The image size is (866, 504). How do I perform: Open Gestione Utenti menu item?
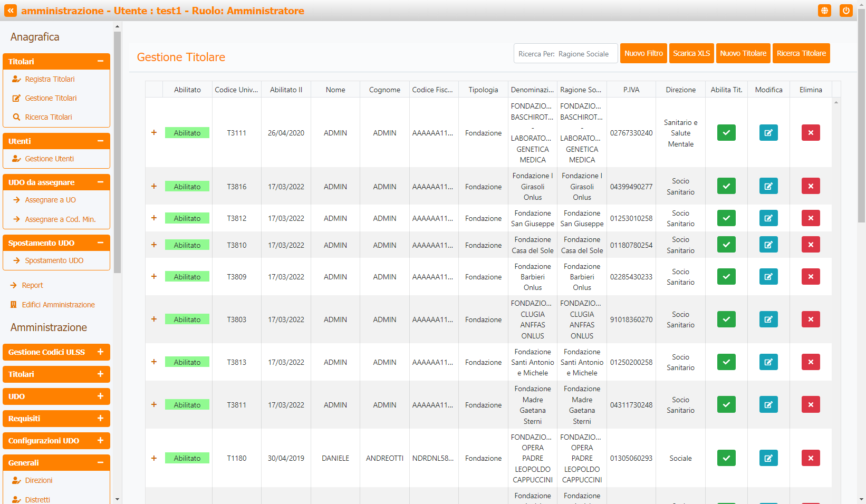49,159
